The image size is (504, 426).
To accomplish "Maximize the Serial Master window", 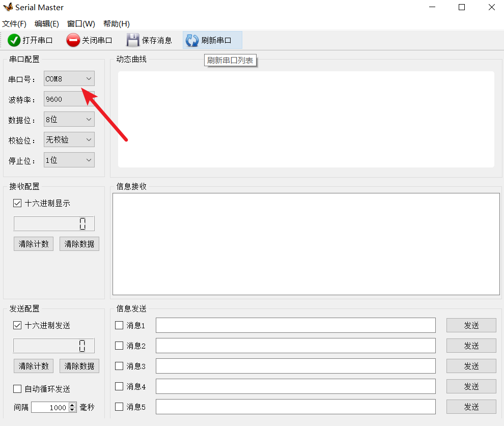I will click(x=462, y=7).
